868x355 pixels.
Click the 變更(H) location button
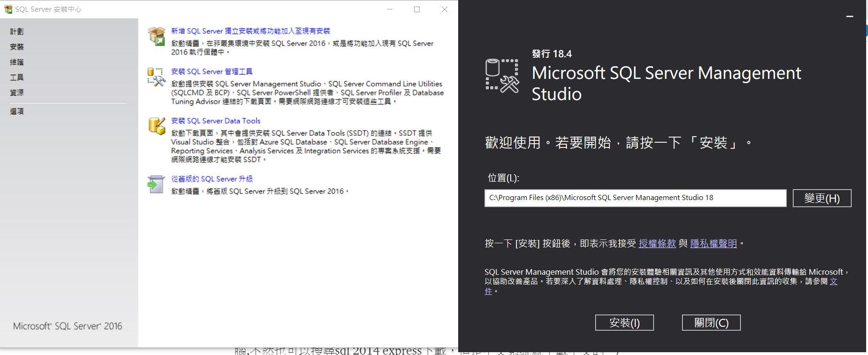coord(822,198)
